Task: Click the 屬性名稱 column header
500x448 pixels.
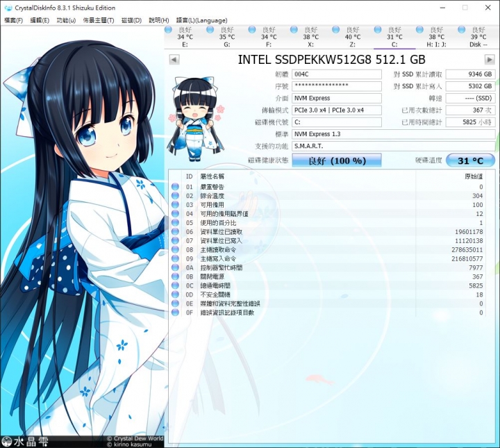Action: (212, 176)
